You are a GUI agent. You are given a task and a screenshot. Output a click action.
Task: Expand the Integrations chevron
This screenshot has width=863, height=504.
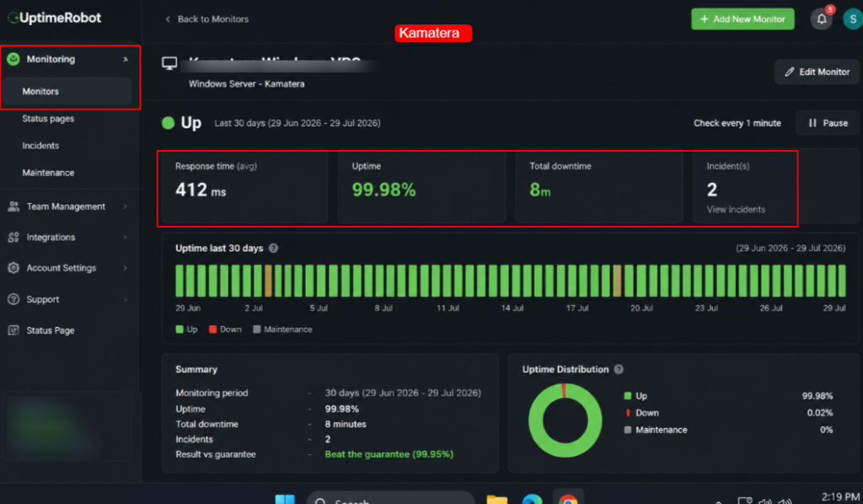pyautogui.click(x=126, y=237)
